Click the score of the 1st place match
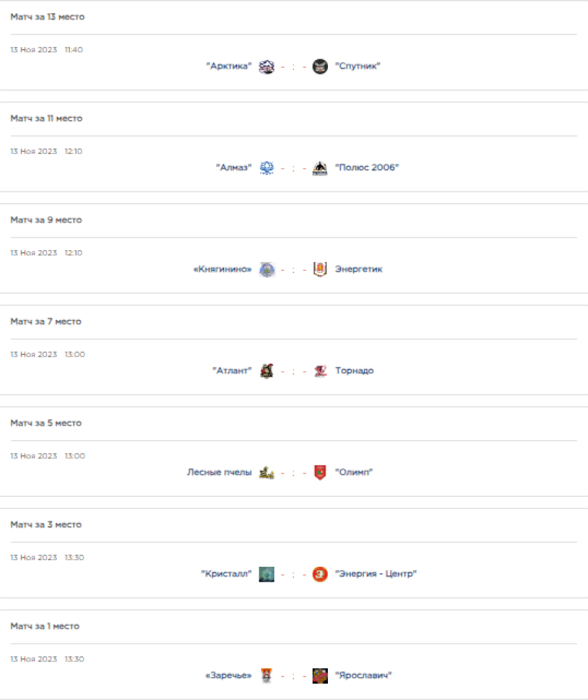This screenshot has height=700, width=588. (293, 676)
